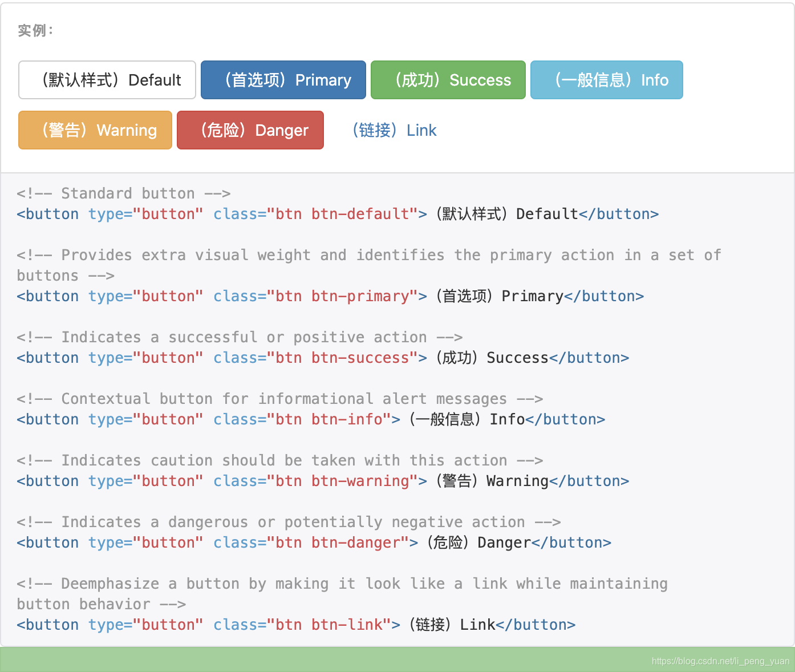
Task: Click the （链接）Link text button
Action: [x=394, y=130]
